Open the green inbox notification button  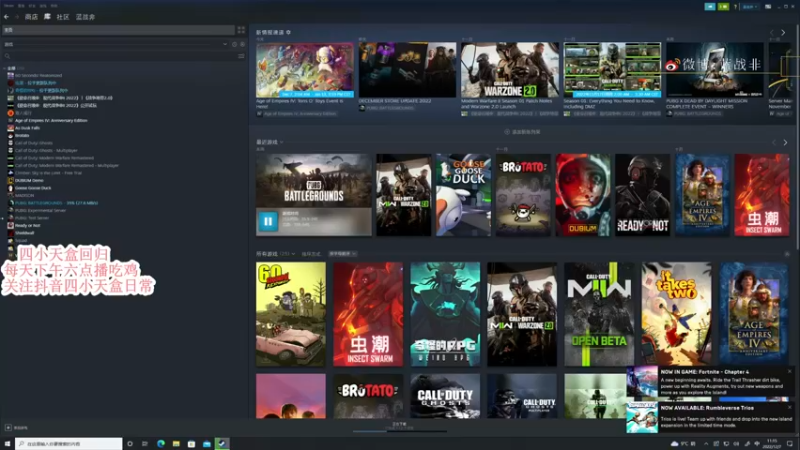coord(723,7)
